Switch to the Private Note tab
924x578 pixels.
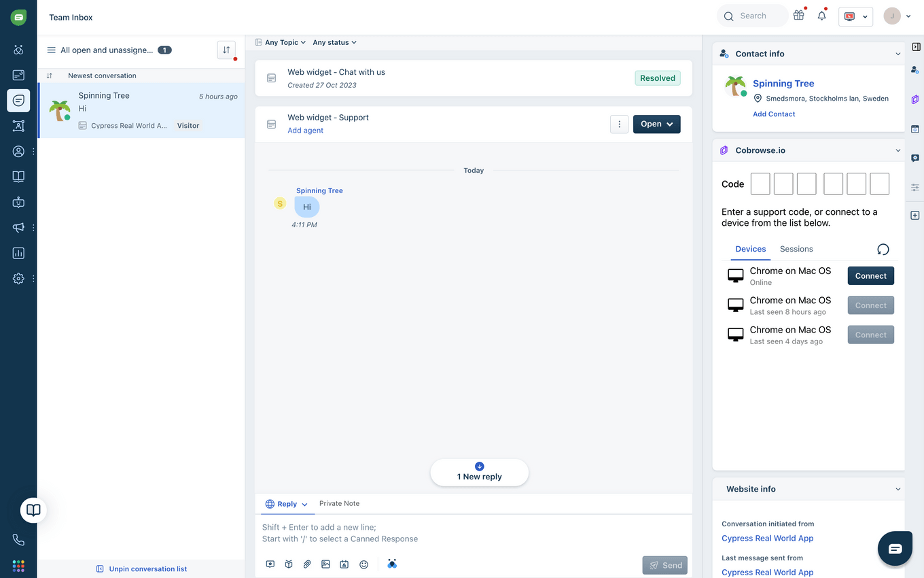(339, 504)
